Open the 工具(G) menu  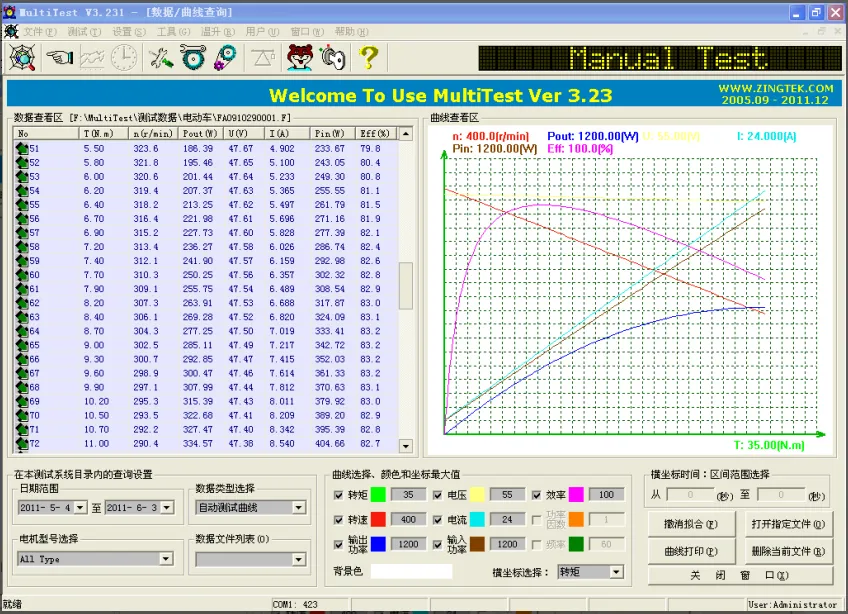(x=173, y=32)
